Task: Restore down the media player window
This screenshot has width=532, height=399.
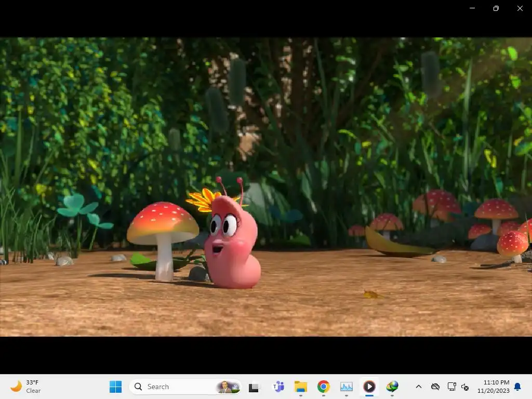Action: click(496, 8)
